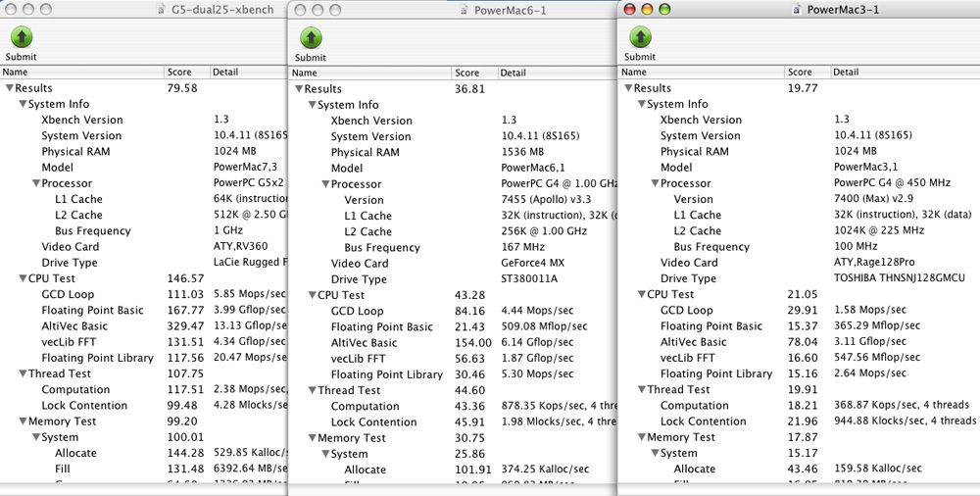Viewport: 980px width, 496px height.
Task: Zoom the PowerMac3-1 window with green button
Action: 664,9
